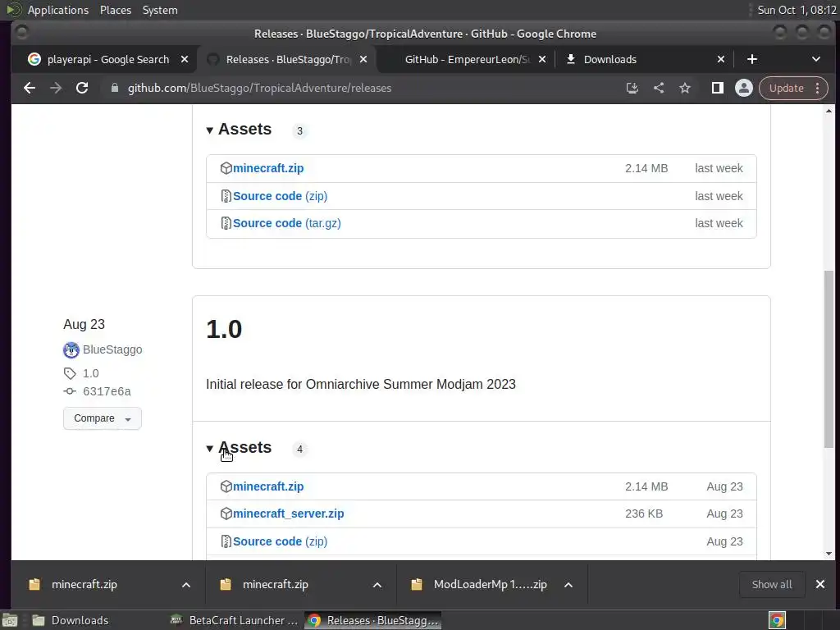
Task: Download minecraft_server.zip asset
Action: pos(288,514)
